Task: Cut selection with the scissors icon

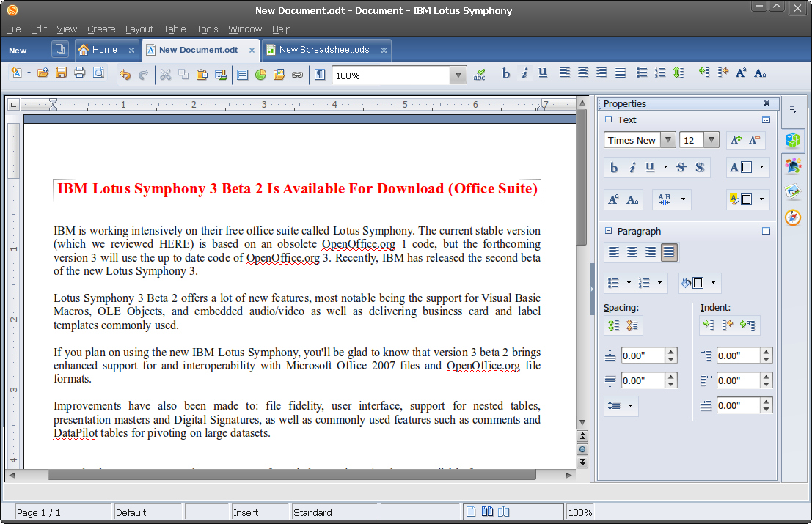Action: click(x=165, y=75)
